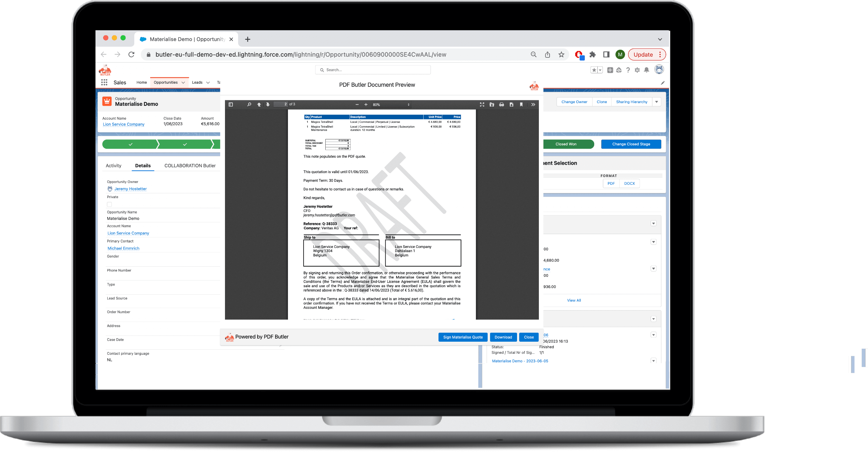
Task: Open Opportunities navigation tab
Action: [166, 82]
